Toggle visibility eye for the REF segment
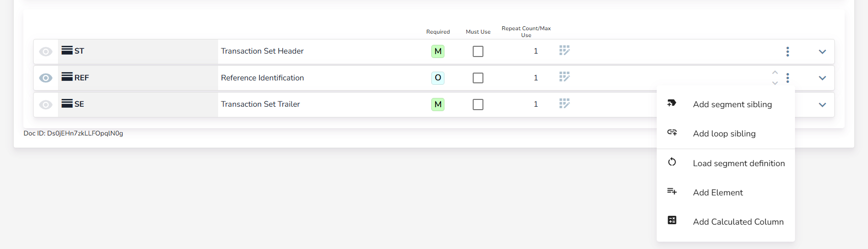Image resolution: width=868 pixels, height=249 pixels. [46, 78]
